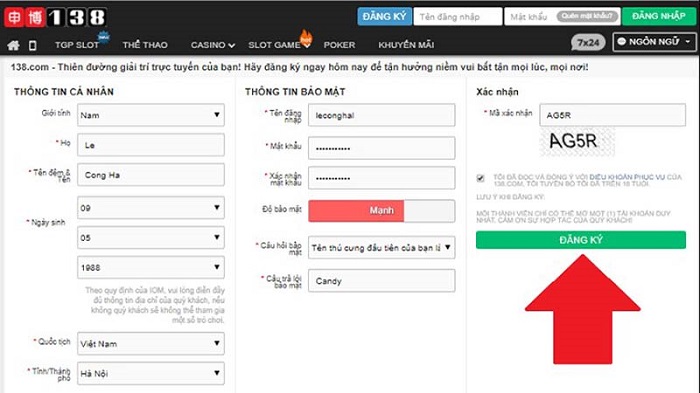
Task: Expand the CASINO menu
Action: pyautogui.click(x=212, y=45)
